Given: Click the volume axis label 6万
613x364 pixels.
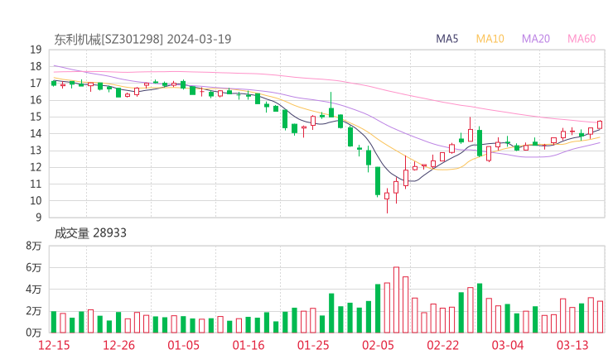Looking at the screenshot, I should [34, 267].
